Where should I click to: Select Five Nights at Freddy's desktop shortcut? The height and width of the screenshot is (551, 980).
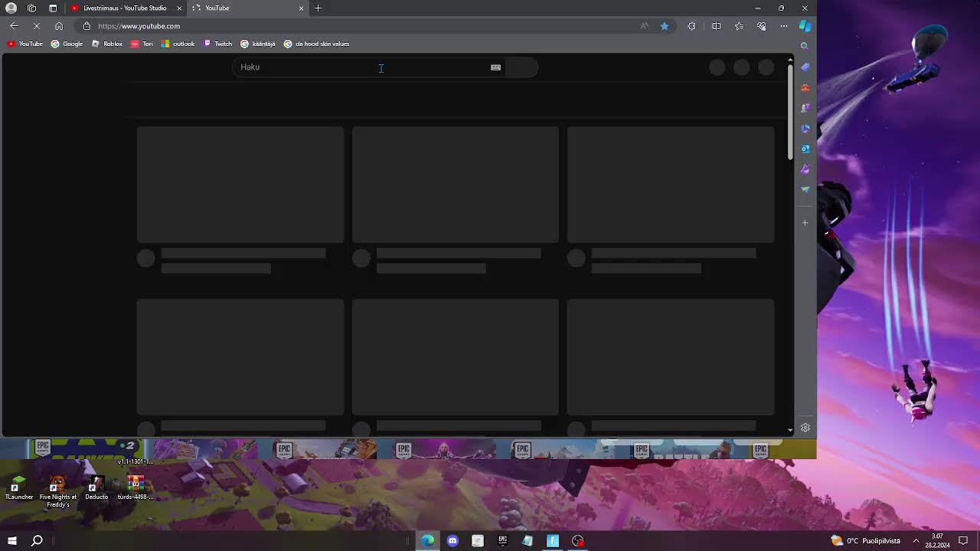coord(58,491)
